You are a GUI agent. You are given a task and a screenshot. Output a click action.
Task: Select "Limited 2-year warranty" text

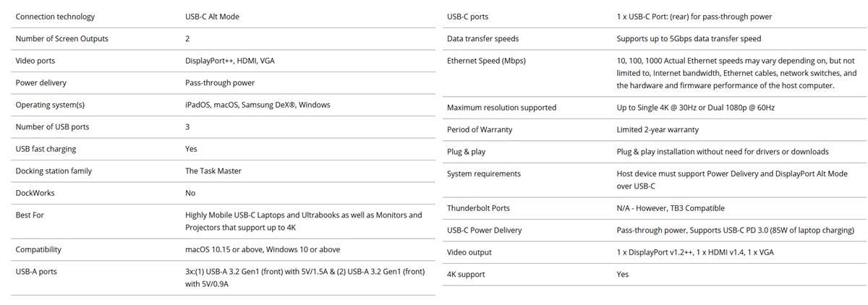point(658,130)
